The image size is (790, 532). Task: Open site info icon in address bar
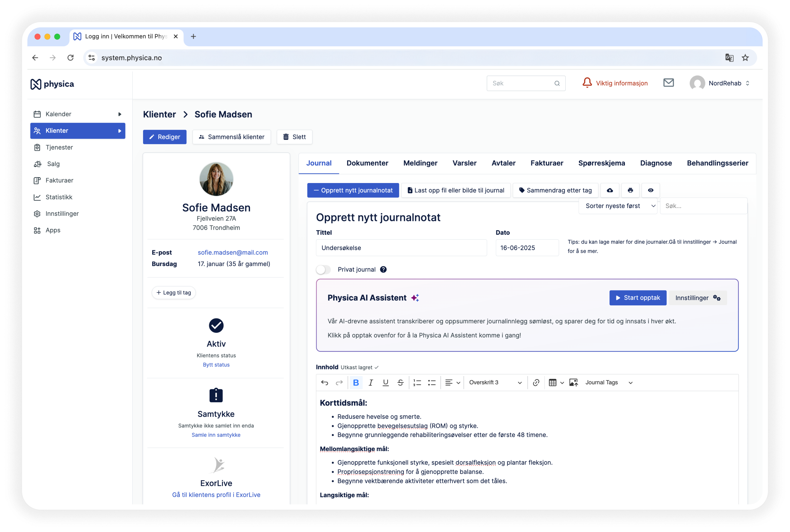(x=92, y=58)
